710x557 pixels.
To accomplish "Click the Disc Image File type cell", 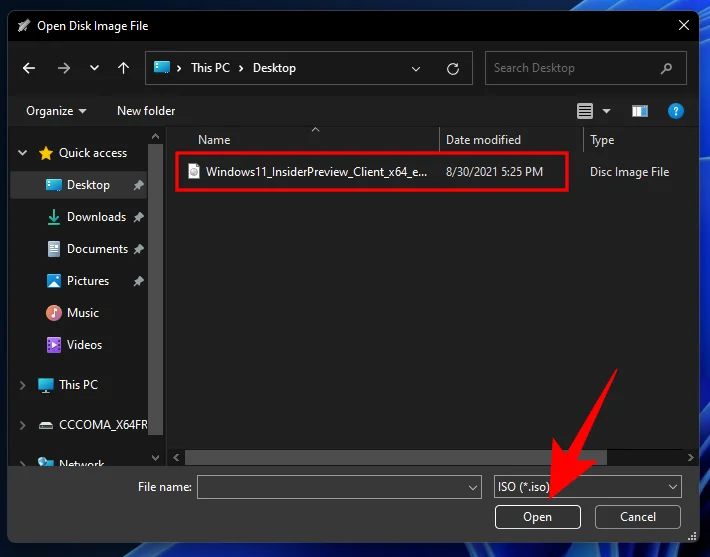I will coord(629,172).
